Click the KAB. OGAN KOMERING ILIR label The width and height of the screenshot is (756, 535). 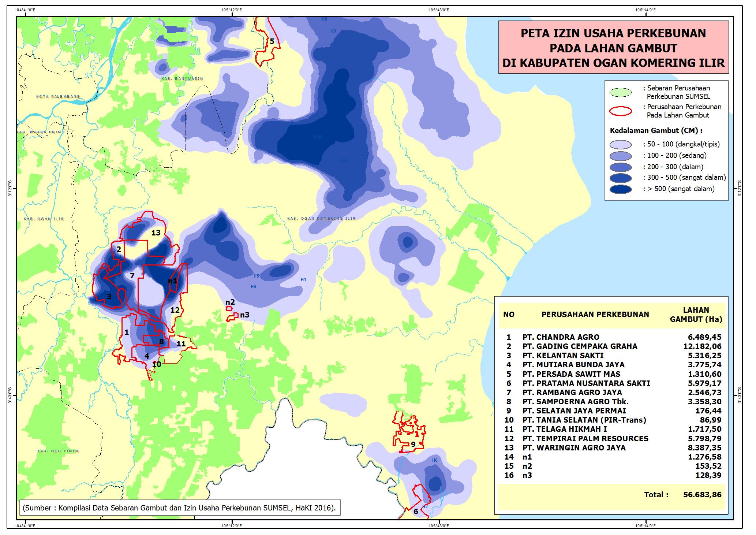click(x=321, y=219)
